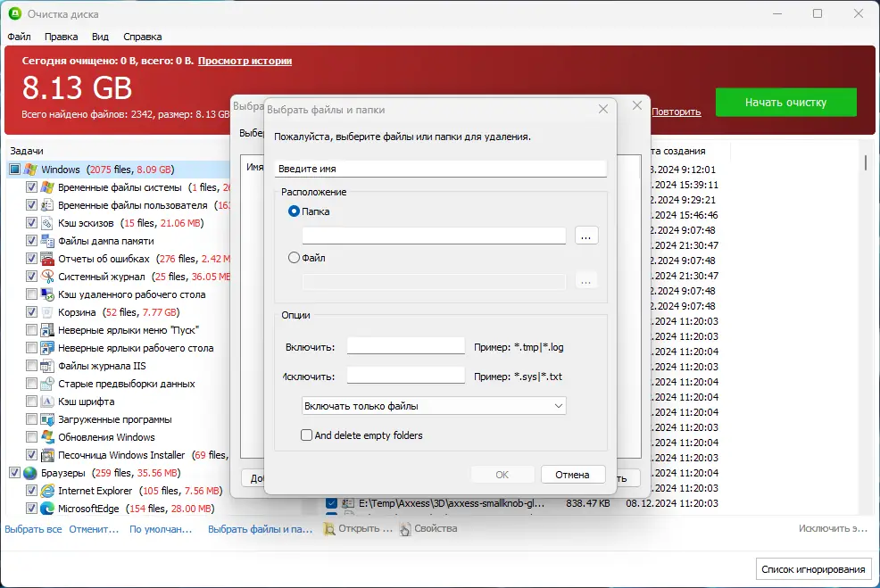
Task: Click the Загруженные программы icon
Action: pos(47,419)
